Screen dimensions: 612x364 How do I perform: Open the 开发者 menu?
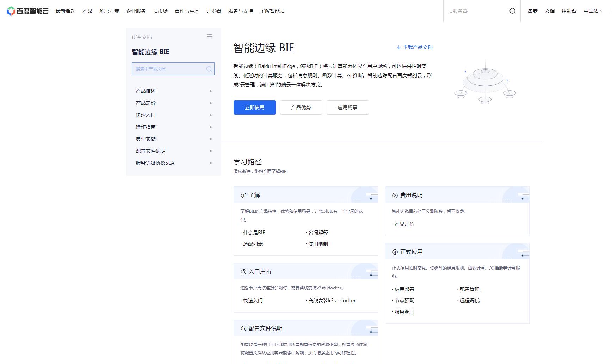point(213,11)
